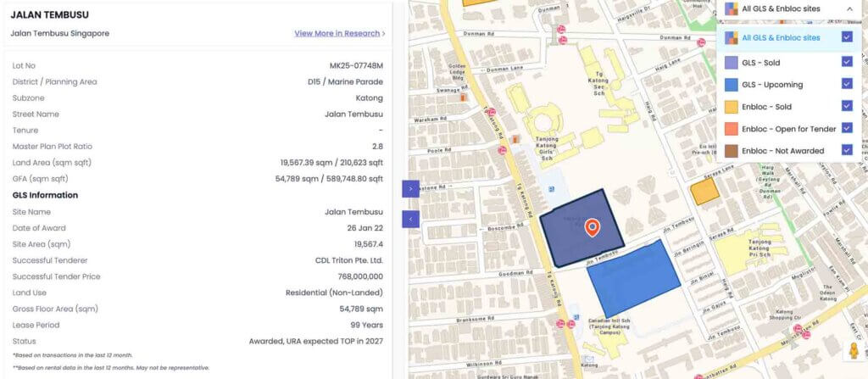
Task: Click the orange building icon near Swanage Rd
Action: (464, 97)
